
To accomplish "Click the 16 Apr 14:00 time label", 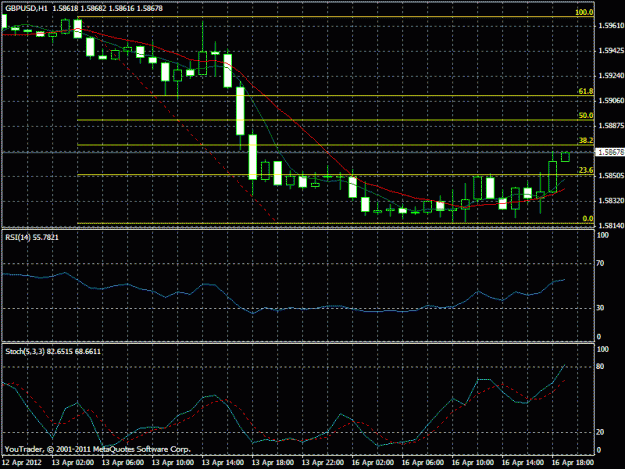I will (523, 463).
